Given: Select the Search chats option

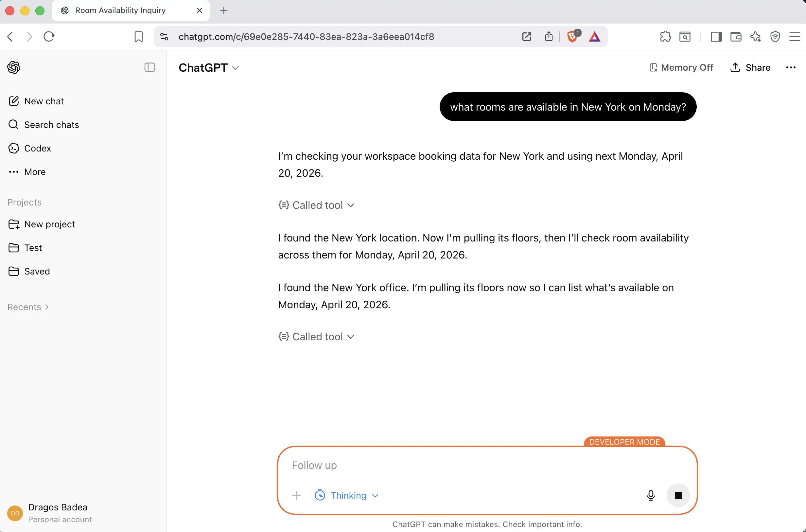Looking at the screenshot, I should click(51, 125).
